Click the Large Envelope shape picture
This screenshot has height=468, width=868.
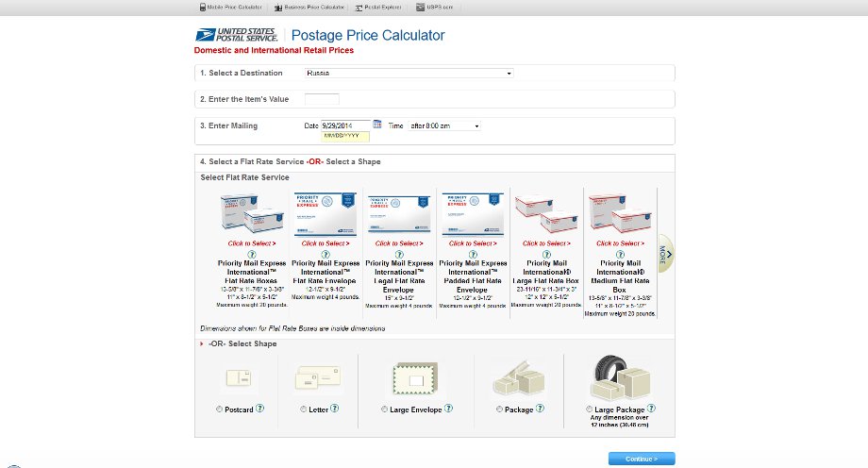tap(415, 378)
